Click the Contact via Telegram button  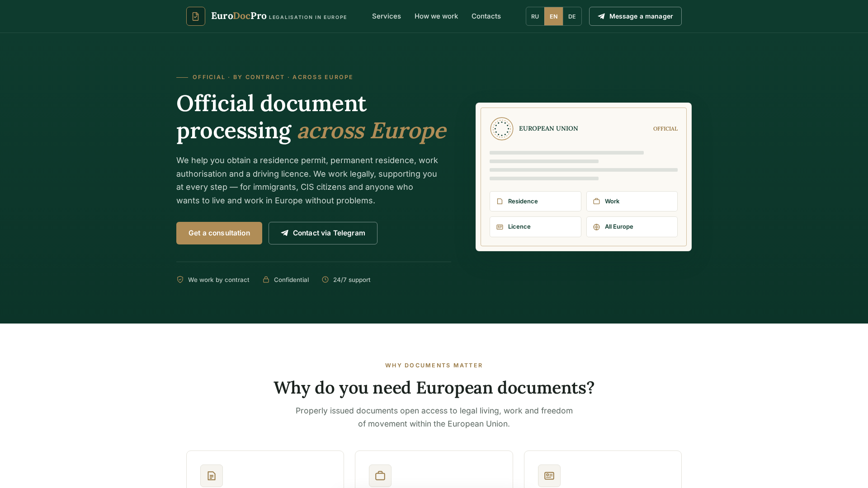point(323,233)
